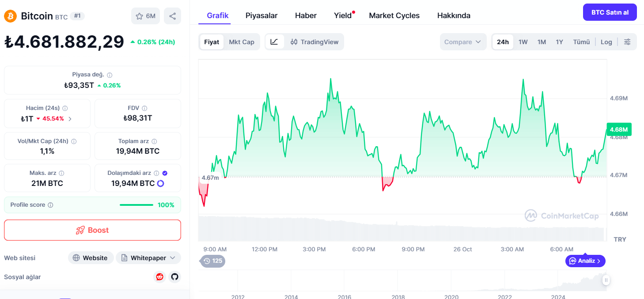Click Maks. arz value 21M BTC
The height and width of the screenshot is (299, 644).
tap(47, 183)
